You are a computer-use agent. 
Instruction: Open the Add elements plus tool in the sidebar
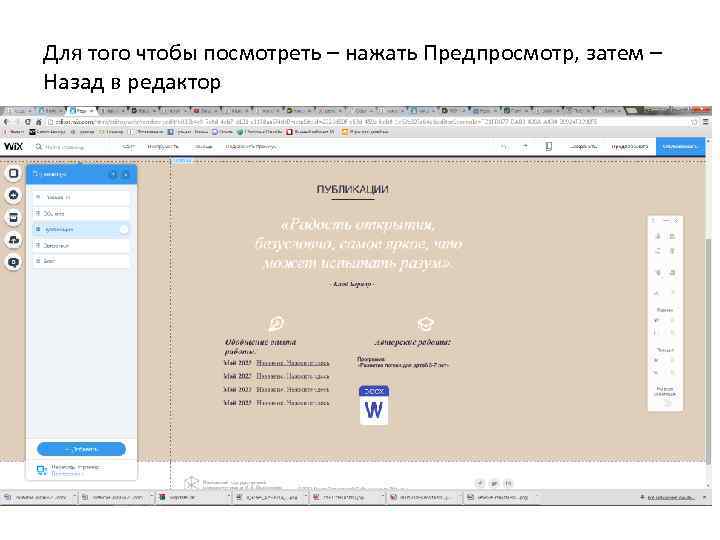tap(14, 195)
